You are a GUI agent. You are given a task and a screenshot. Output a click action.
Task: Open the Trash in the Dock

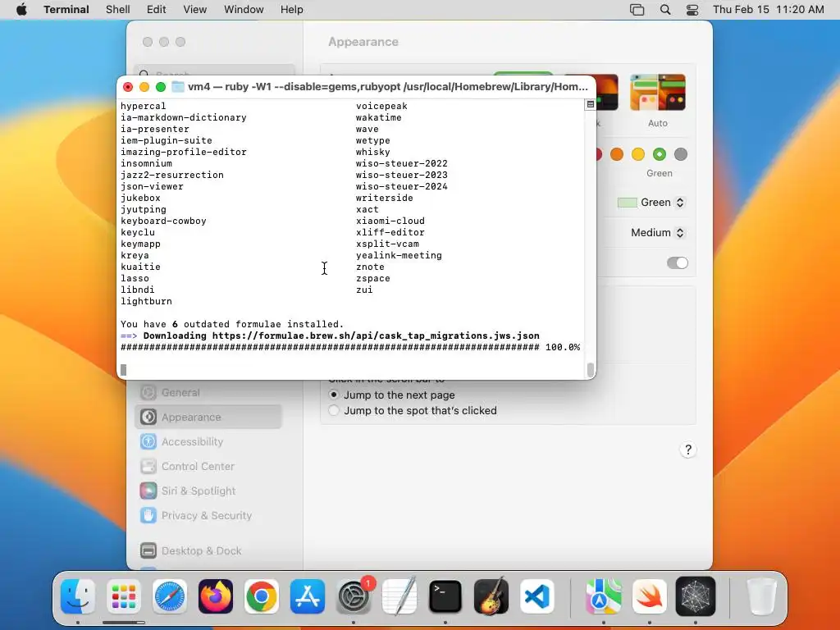761,596
